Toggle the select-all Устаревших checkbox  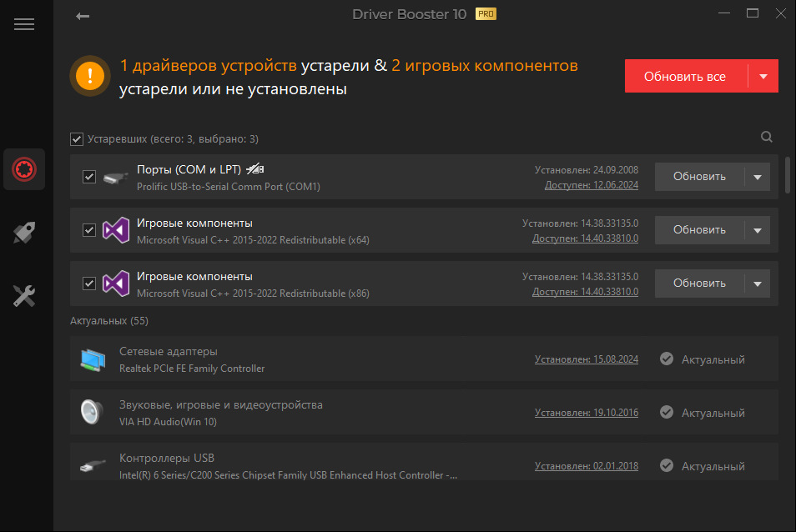(x=77, y=139)
